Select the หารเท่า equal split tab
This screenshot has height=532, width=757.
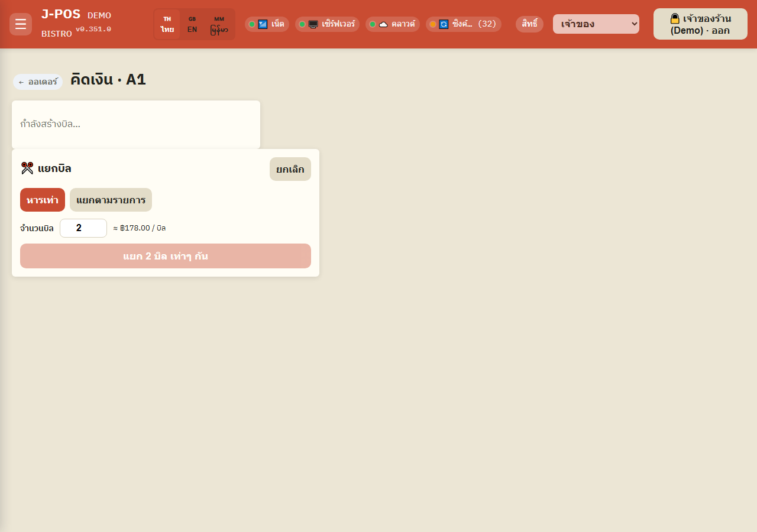click(43, 200)
